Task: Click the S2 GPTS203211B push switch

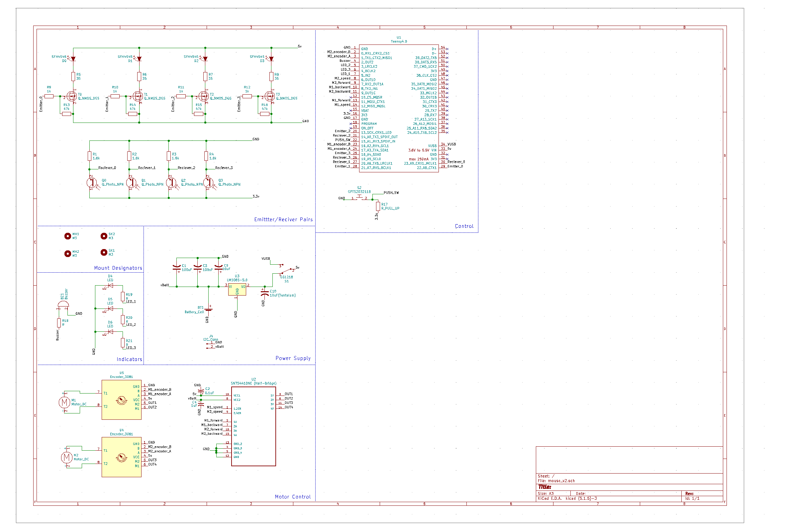Action: pyautogui.click(x=359, y=198)
